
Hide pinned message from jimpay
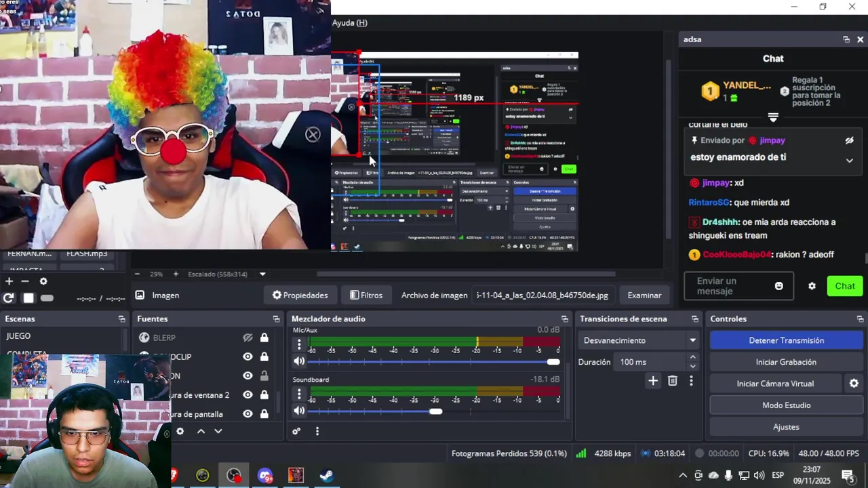tap(849, 140)
